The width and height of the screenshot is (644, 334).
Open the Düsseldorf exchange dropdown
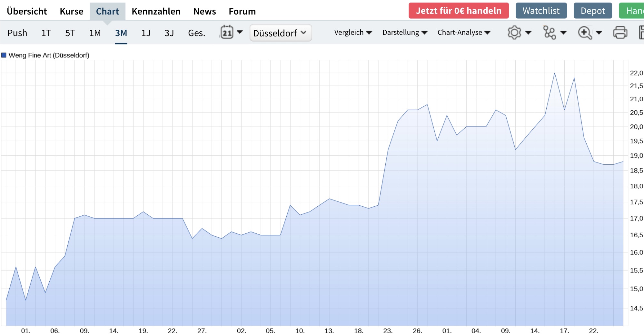click(x=281, y=33)
